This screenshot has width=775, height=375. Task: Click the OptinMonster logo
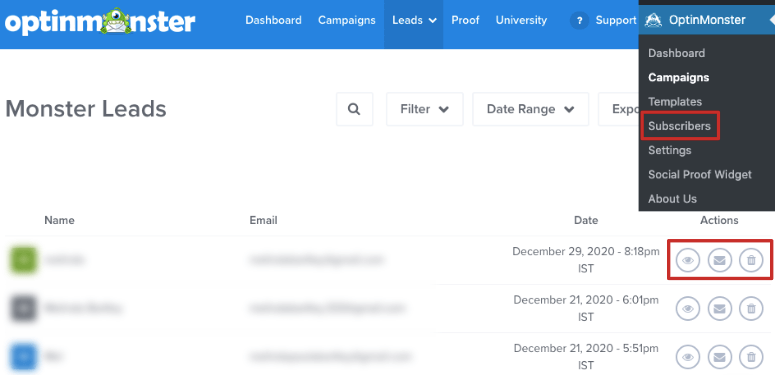click(100, 21)
